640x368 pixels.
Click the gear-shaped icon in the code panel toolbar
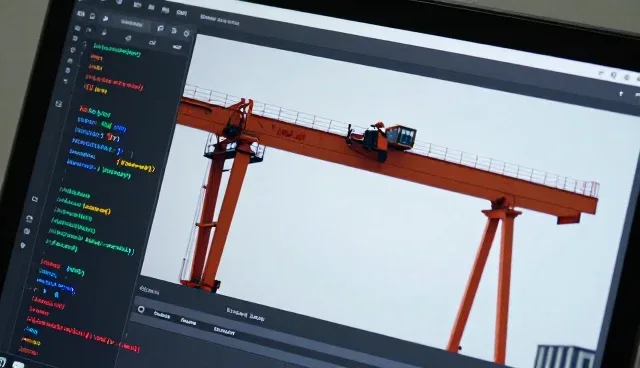(187, 33)
